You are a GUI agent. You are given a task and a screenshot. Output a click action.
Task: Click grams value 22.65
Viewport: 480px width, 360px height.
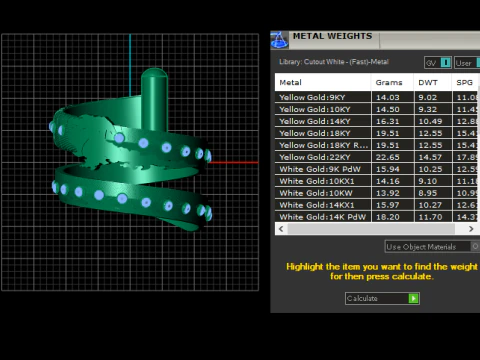click(388, 157)
